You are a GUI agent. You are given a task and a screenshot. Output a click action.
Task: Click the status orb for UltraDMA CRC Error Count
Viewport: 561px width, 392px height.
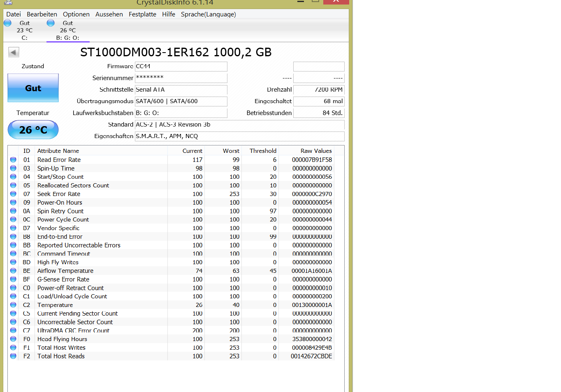coord(13,330)
